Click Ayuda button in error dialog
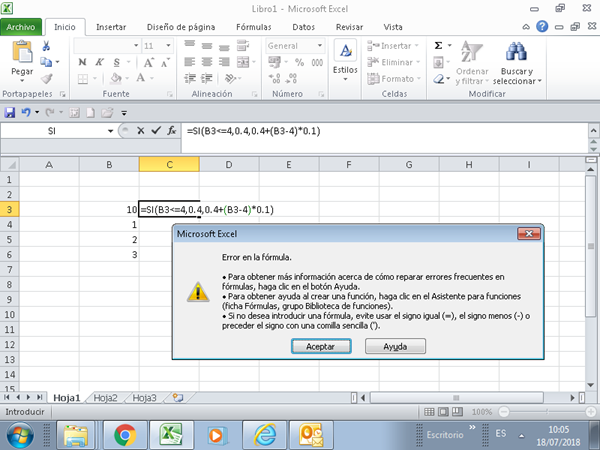 point(395,346)
